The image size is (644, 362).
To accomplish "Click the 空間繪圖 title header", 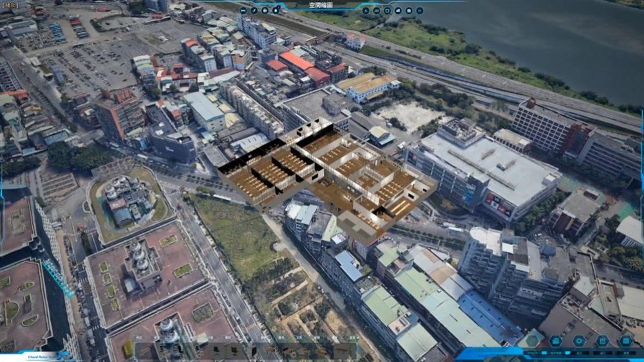I will [x=321, y=5].
